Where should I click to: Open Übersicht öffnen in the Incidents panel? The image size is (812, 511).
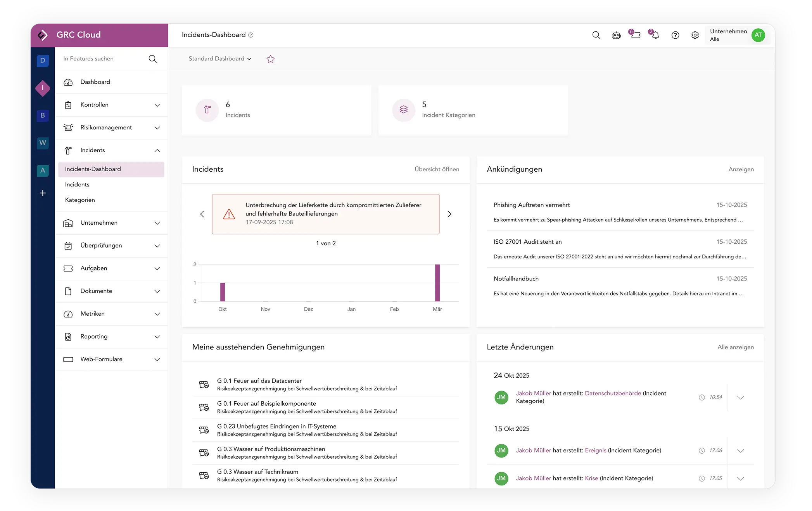point(437,169)
